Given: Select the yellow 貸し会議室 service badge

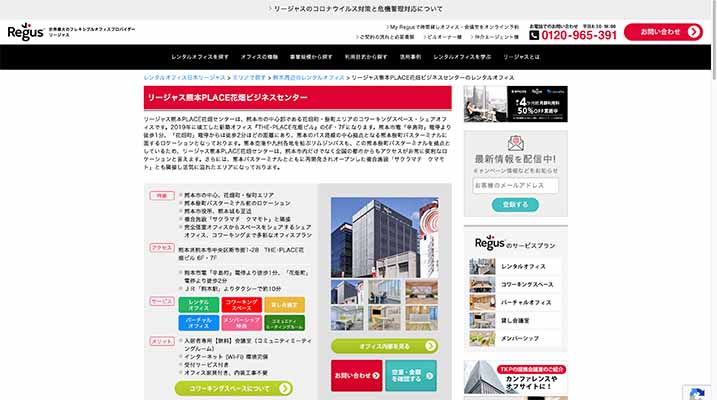Looking at the screenshot, I should click(284, 304).
